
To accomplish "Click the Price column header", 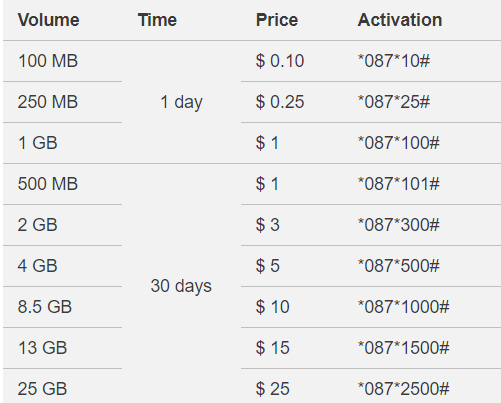I will (x=277, y=20).
